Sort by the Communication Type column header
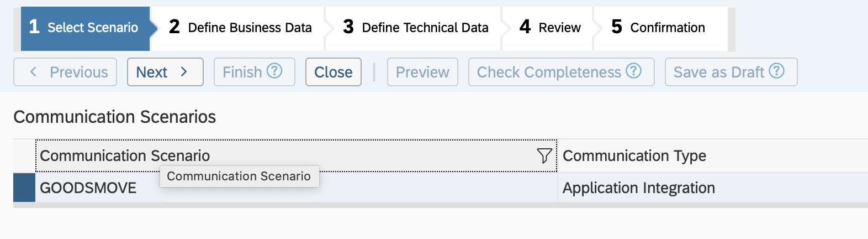 [x=634, y=156]
